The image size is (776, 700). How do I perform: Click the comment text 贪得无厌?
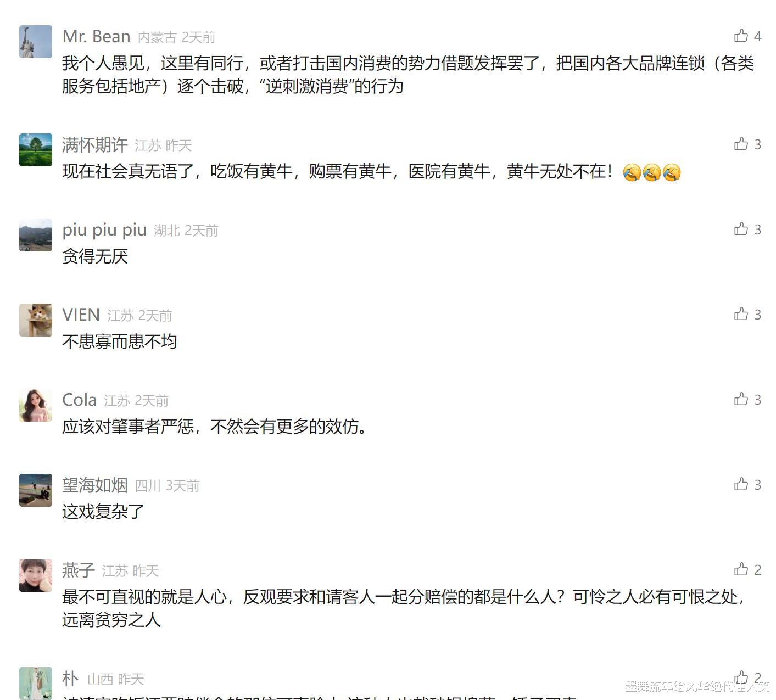[x=95, y=256]
